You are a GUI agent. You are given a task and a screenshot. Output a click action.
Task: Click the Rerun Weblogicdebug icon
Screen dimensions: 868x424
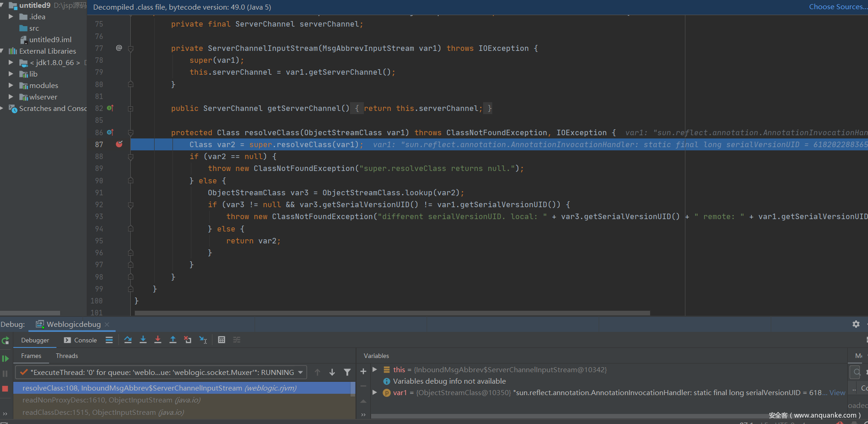pyautogui.click(x=6, y=341)
